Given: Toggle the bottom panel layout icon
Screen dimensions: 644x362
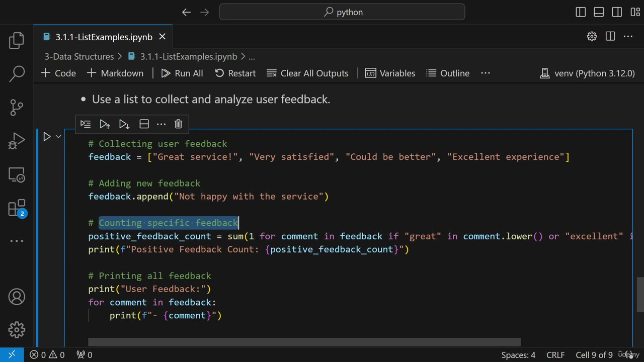Looking at the screenshot, I should [599, 12].
